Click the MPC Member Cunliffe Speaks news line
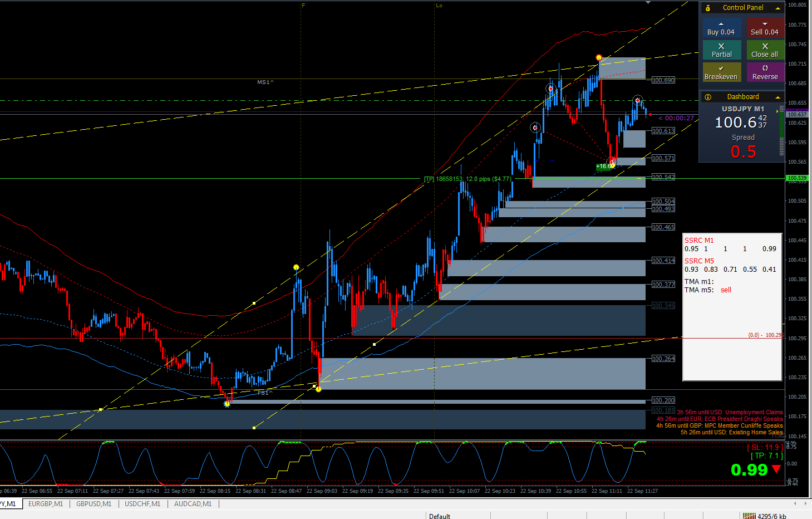 coord(720,426)
